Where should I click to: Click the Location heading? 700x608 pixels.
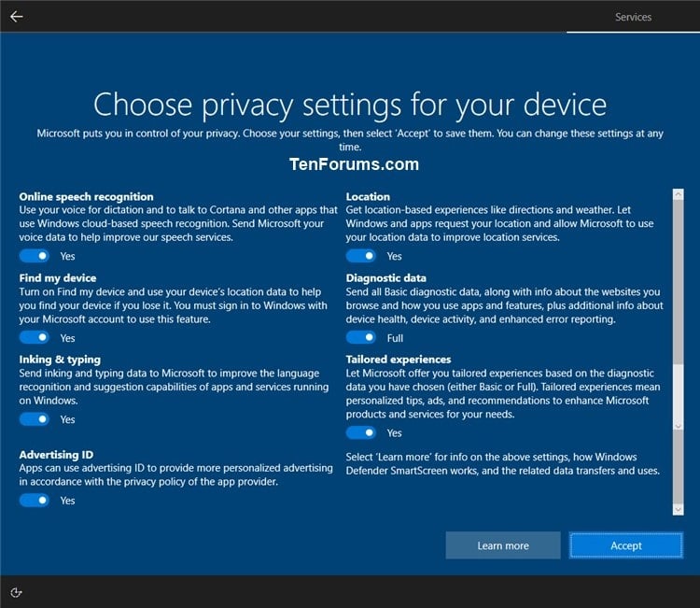(x=368, y=196)
